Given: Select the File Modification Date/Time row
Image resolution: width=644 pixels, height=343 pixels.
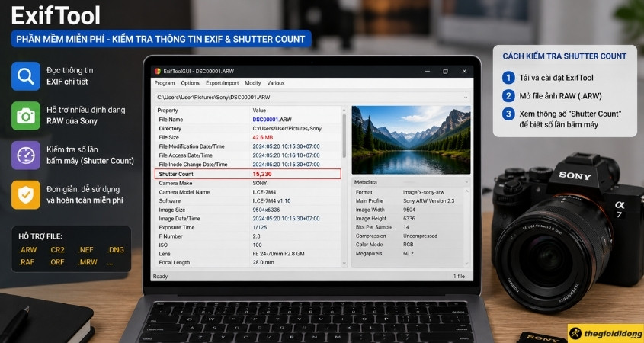Looking at the screenshot, I should [x=248, y=146].
